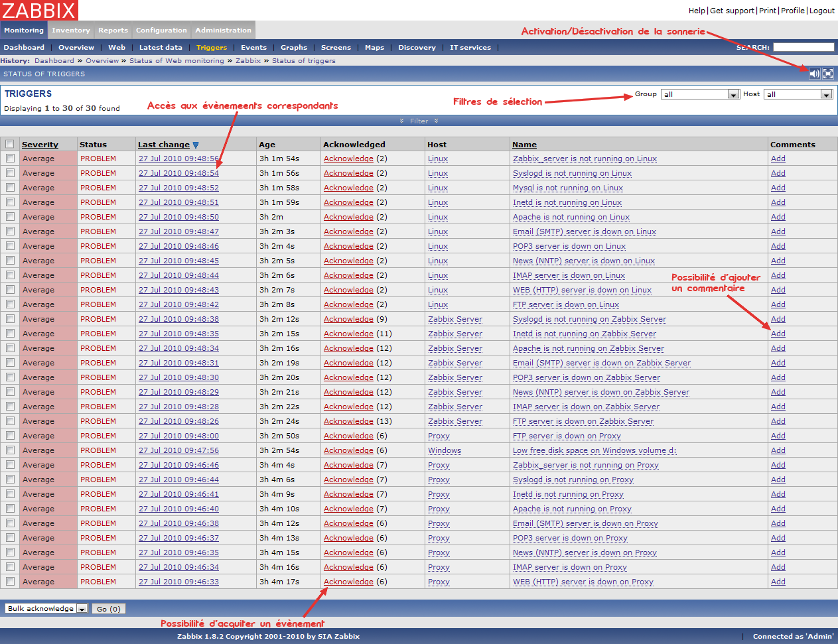
Task: Click the Zabbix logo
Action: click(39, 10)
